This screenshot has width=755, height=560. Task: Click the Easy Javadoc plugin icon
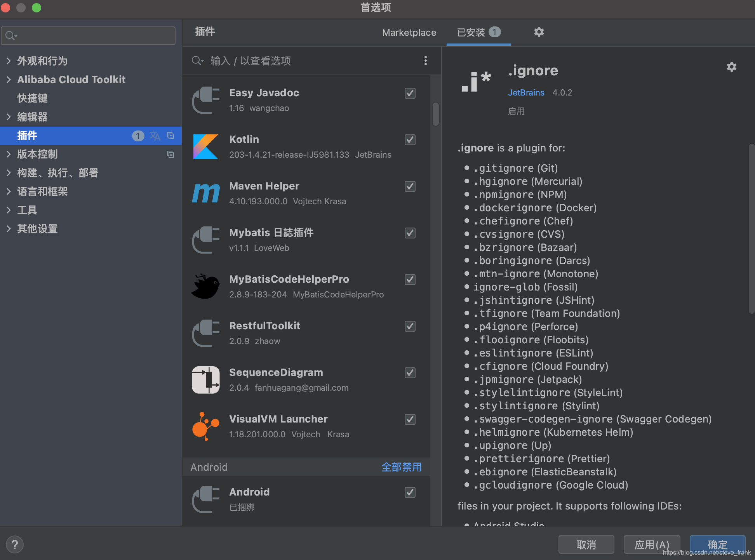tap(206, 100)
